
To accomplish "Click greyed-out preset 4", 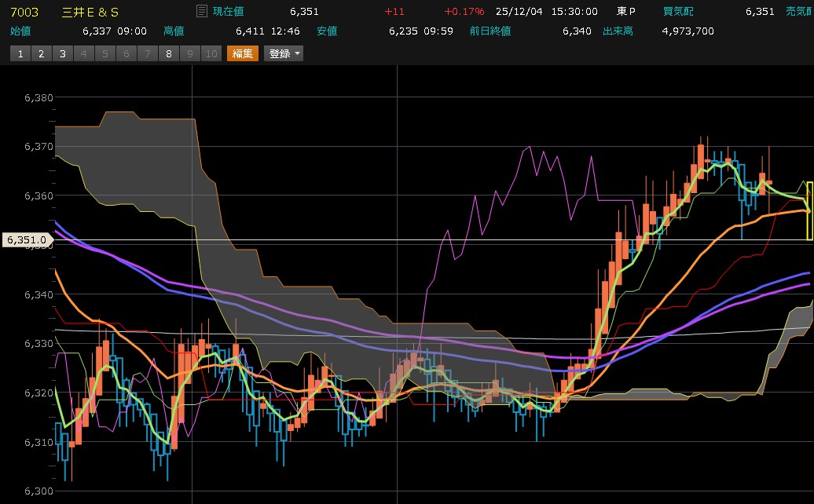I will pos(83,53).
